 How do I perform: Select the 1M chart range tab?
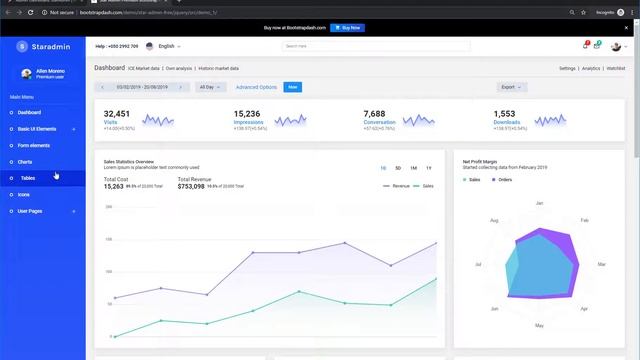[413, 168]
